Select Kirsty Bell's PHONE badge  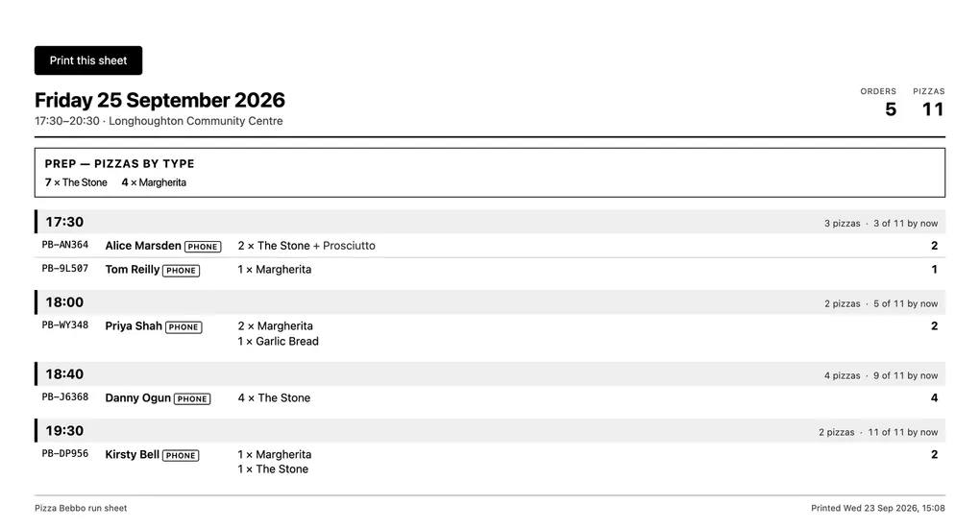pyautogui.click(x=181, y=455)
